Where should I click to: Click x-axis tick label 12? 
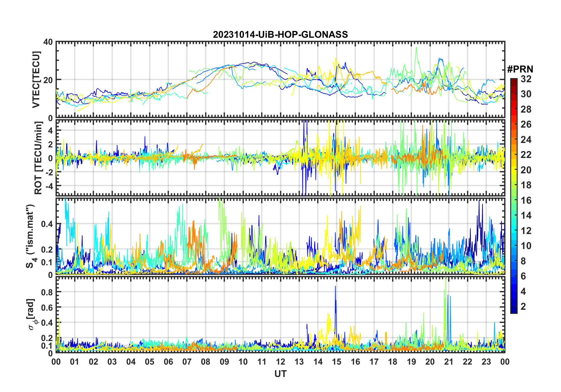[x=280, y=362]
